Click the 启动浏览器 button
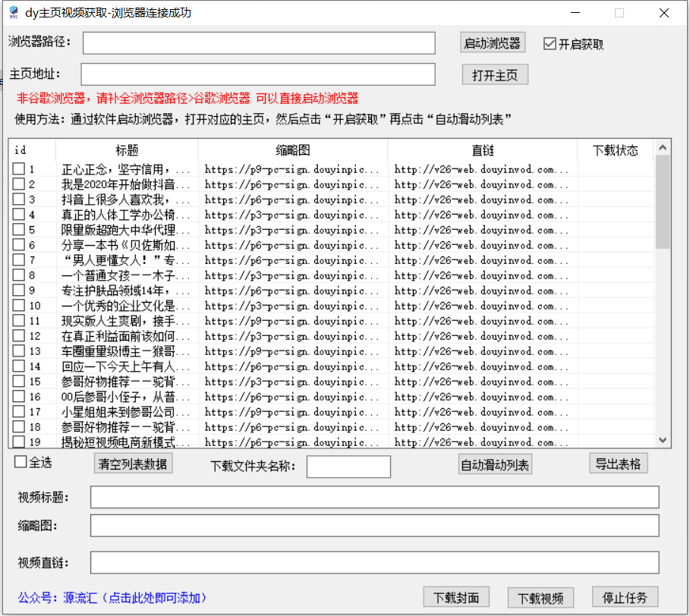 pos(493,42)
